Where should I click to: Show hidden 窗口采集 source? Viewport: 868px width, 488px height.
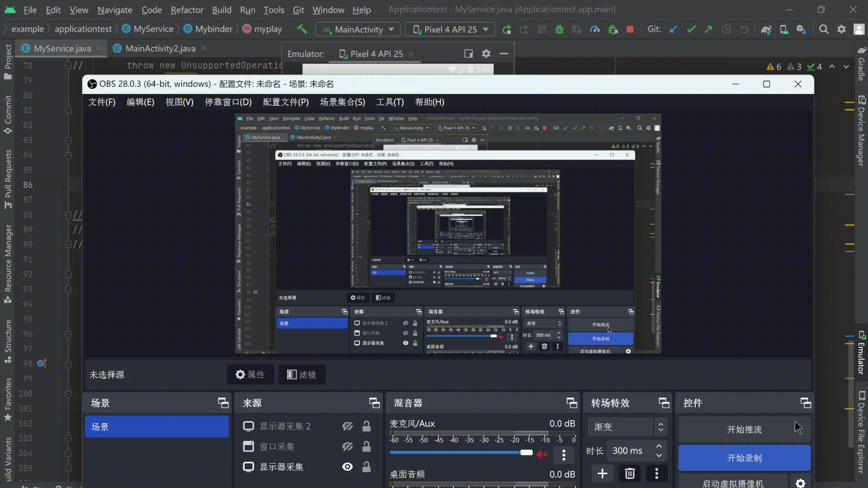pos(347,446)
